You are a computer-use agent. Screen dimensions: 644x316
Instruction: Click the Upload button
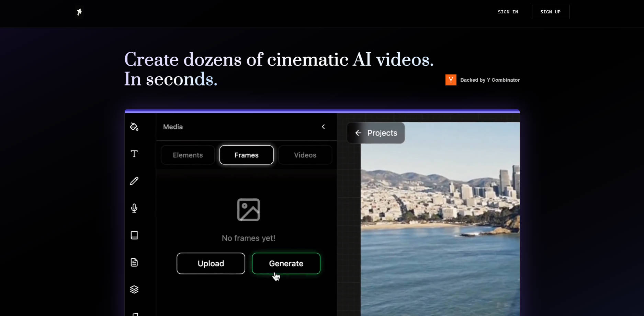(211, 264)
